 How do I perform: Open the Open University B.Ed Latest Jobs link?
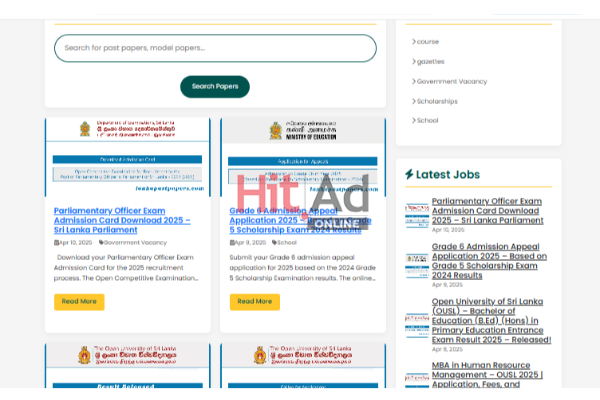point(491,320)
